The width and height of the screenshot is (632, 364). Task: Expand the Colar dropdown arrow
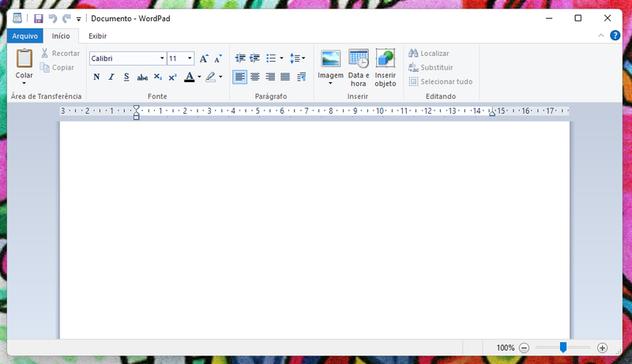[24, 84]
